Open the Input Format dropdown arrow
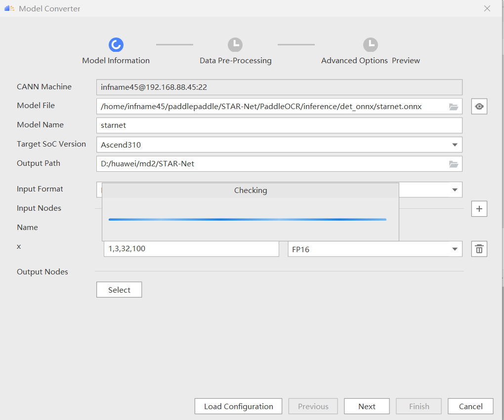Screen dimensions: 504x420 pos(455,190)
